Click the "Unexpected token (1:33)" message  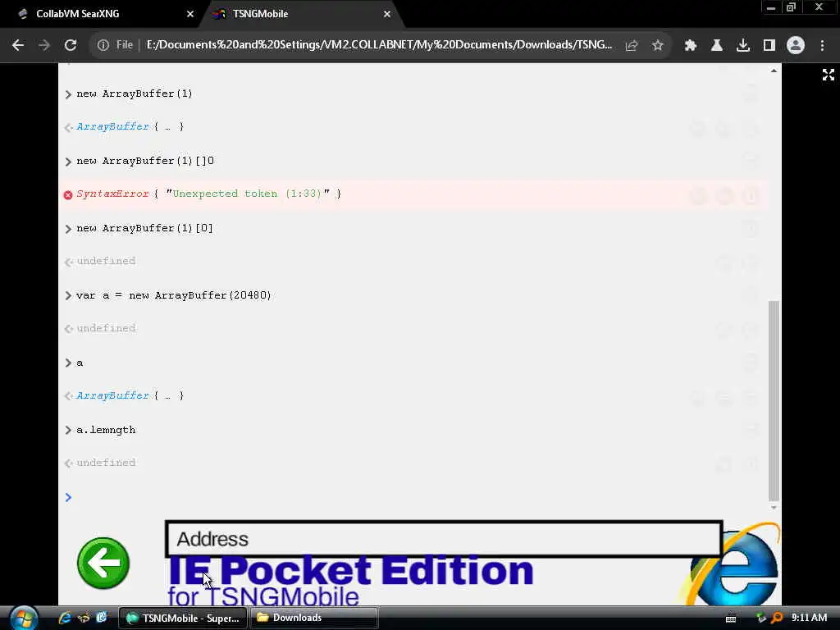click(248, 194)
